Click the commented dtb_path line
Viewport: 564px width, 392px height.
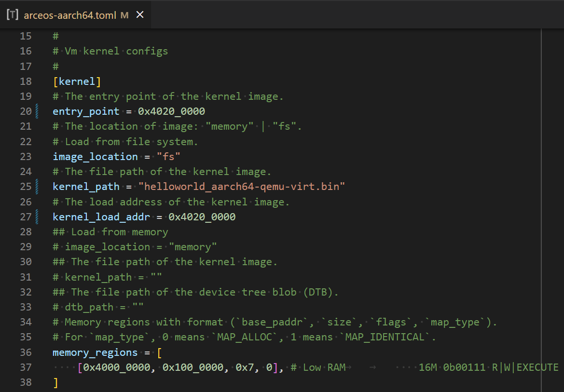tap(98, 307)
